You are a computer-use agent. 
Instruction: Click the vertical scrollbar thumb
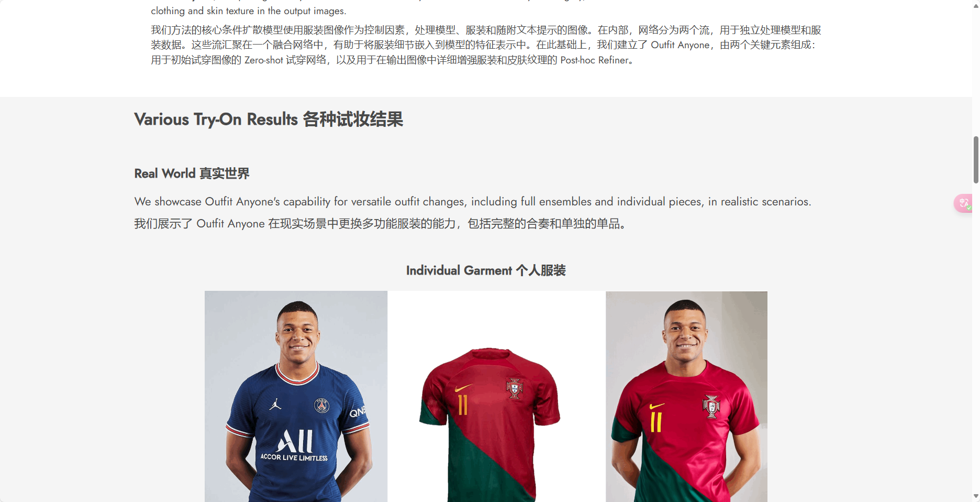(976, 160)
